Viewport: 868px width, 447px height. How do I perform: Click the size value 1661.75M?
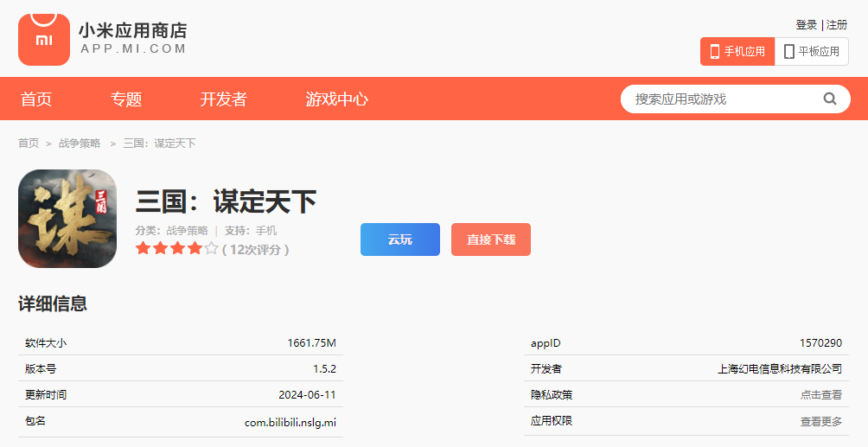tap(311, 343)
